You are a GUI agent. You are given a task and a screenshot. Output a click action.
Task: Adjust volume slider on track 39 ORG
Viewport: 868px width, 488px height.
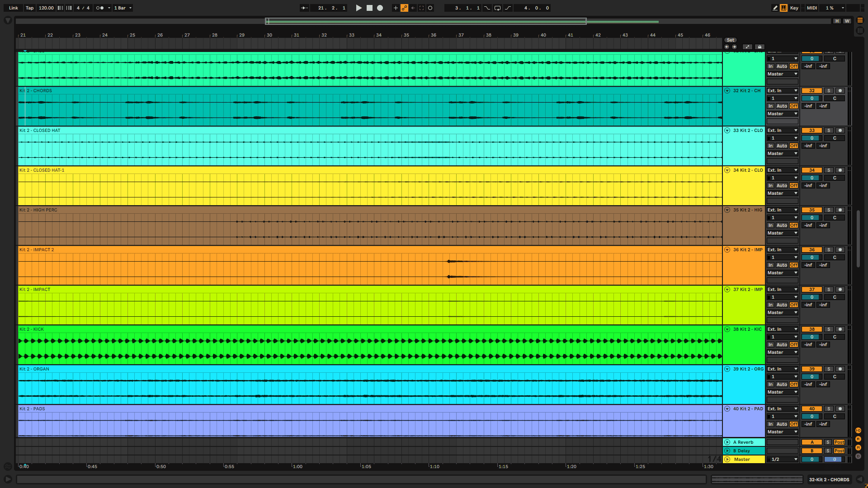pos(811,377)
